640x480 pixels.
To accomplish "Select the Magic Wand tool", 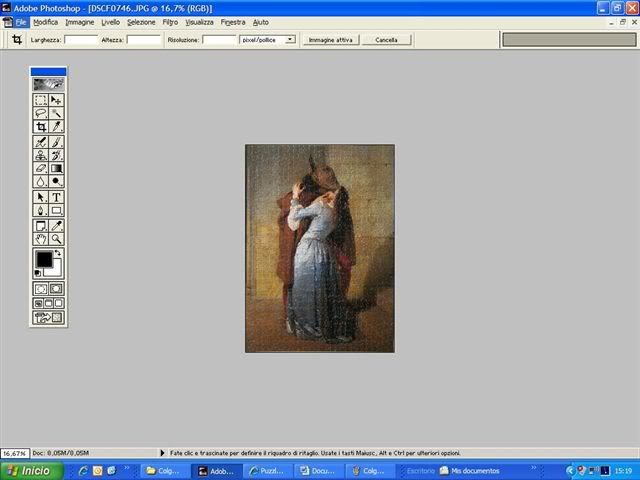I will [x=56, y=113].
